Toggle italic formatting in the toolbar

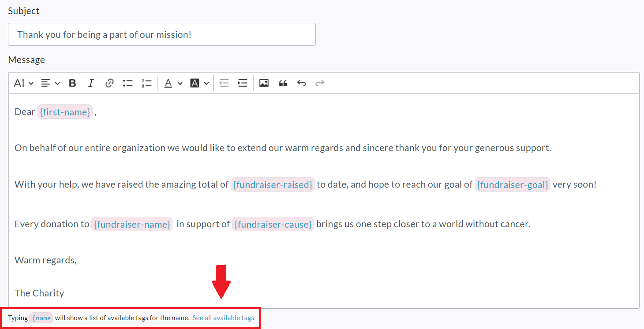(x=91, y=83)
